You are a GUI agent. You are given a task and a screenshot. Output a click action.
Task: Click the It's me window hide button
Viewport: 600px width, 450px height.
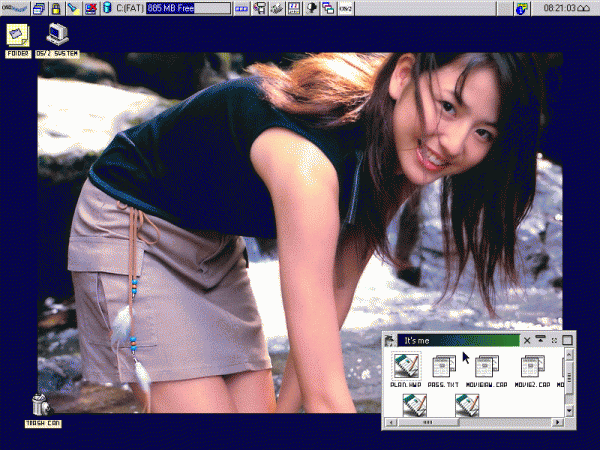(554, 340)
